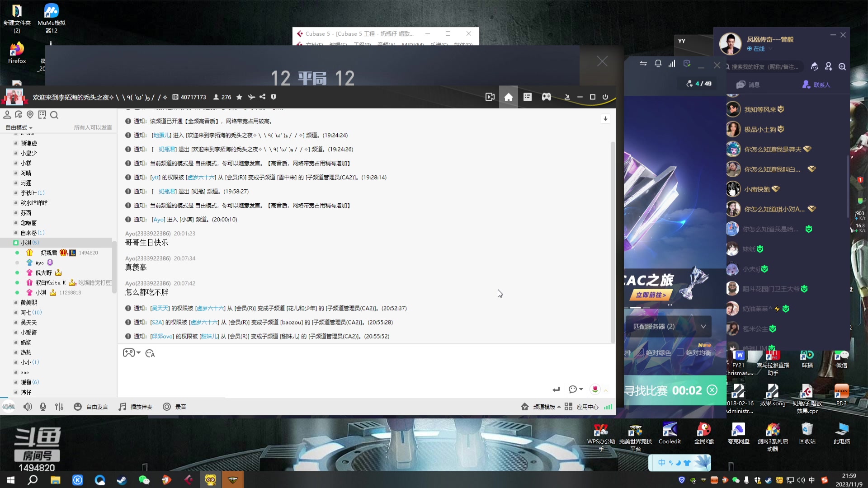
Task: Cancel match search with the X button
Action: 712,390
